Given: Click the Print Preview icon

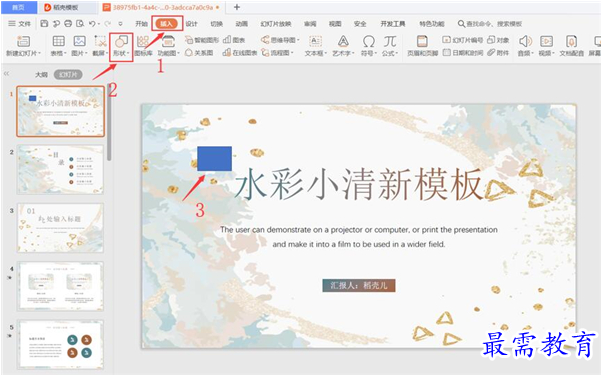Looking at the screenshot, I should (80, 24).
